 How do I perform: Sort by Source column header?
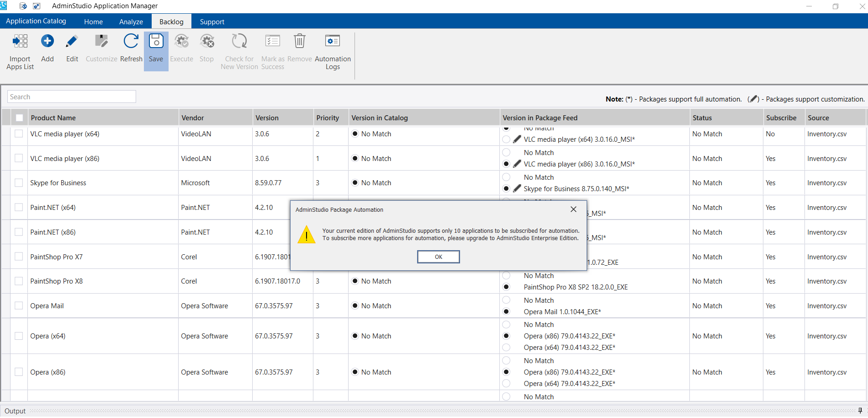click(836, 118)
